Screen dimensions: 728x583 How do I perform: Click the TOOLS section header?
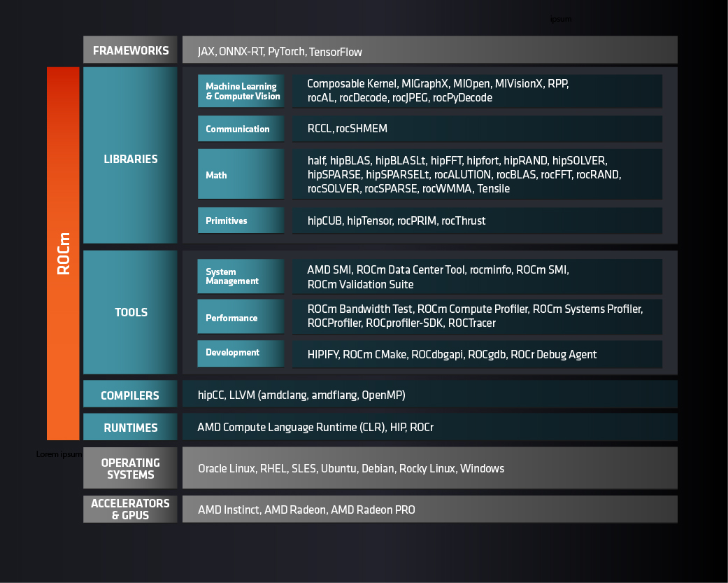pos(130,312)
